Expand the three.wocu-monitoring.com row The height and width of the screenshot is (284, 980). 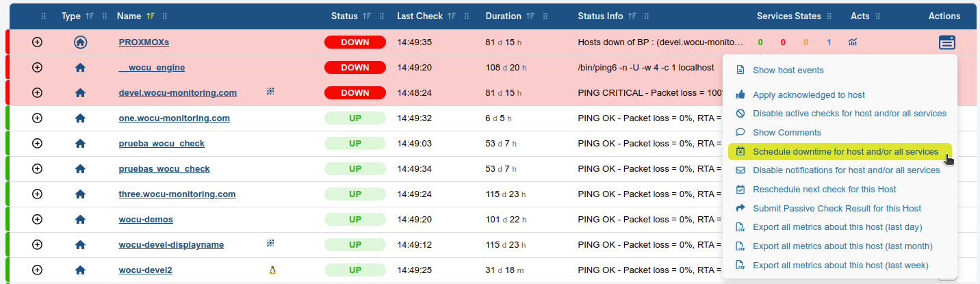[38, 194]
